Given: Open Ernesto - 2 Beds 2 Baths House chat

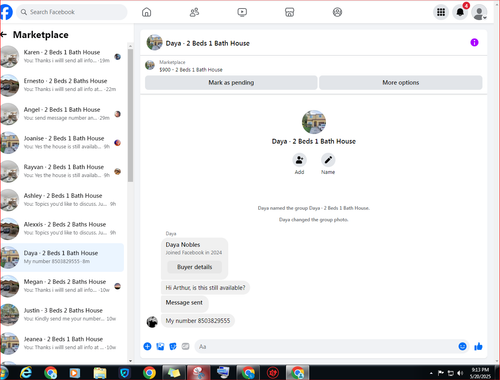Looking at the screenshot, I should [x=62, y=85].
